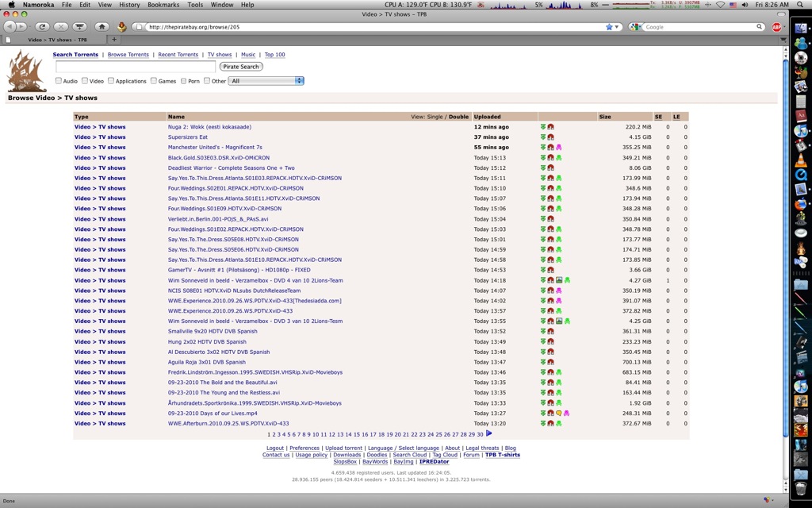Click the Adblock Plus ABP icon
This screenshot has height=508, width=812.
776,27
